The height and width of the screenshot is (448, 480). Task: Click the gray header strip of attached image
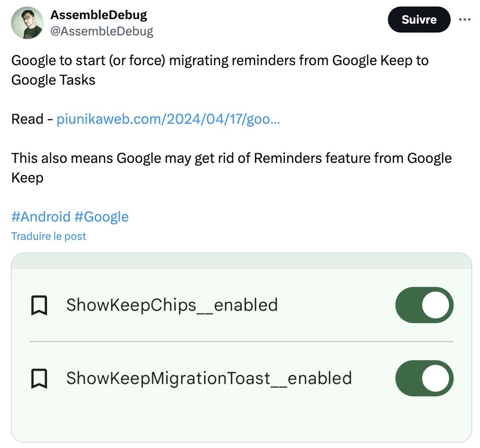[x=242, y=261]
